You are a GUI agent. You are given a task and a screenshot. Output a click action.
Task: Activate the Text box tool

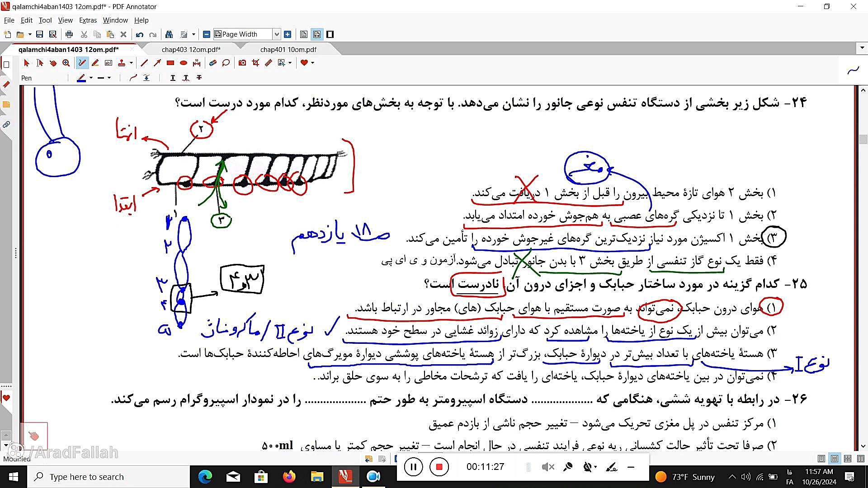pyautogui.click(x=108, y=63)
